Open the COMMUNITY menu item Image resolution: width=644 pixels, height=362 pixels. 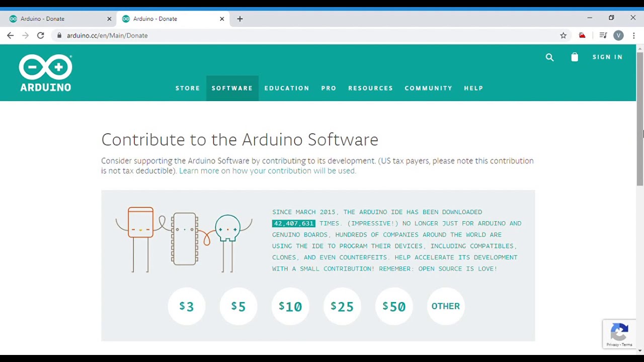(x=429, y=88)
